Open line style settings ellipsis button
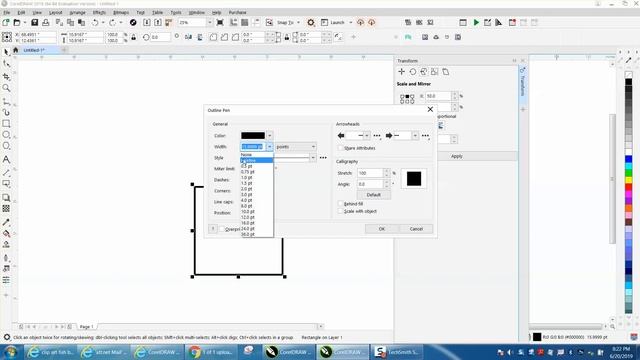The width and height of the screenshot is (640, 360). 323,158
